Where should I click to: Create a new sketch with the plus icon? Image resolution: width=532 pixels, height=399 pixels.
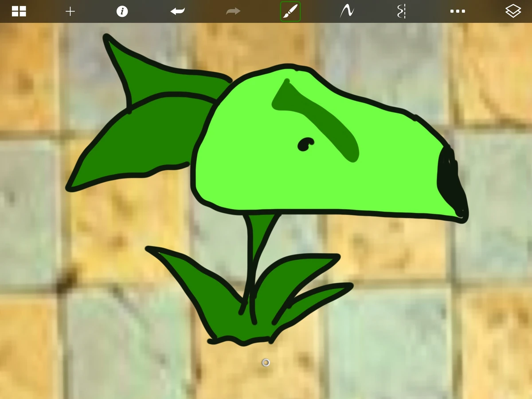pos(70,11)
